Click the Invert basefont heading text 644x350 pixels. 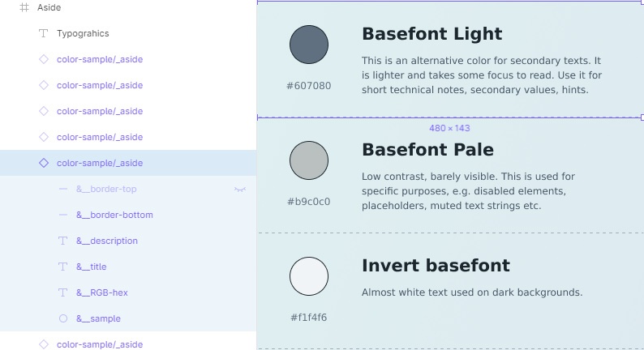(436, 266)
